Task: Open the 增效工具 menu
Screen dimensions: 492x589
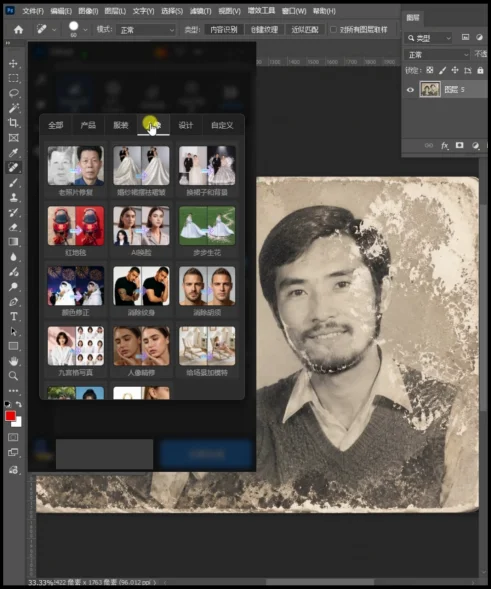Action: point(261,11)
